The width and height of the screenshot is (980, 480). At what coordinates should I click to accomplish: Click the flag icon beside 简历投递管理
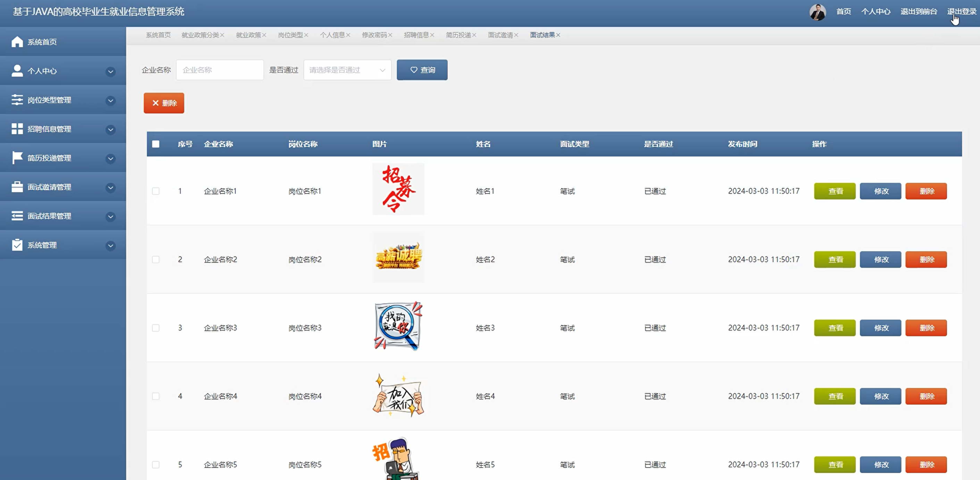click(x=17, y=158)
